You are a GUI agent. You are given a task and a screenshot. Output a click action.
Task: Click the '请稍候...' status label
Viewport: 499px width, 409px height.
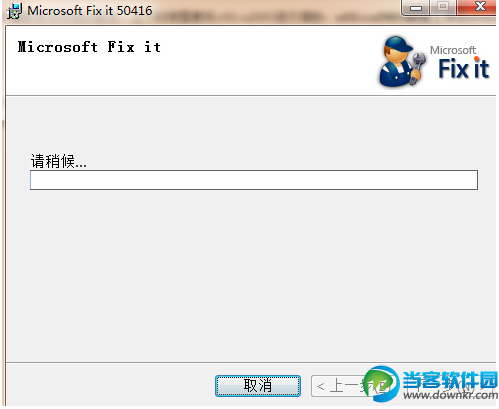[x=59, y=161]
